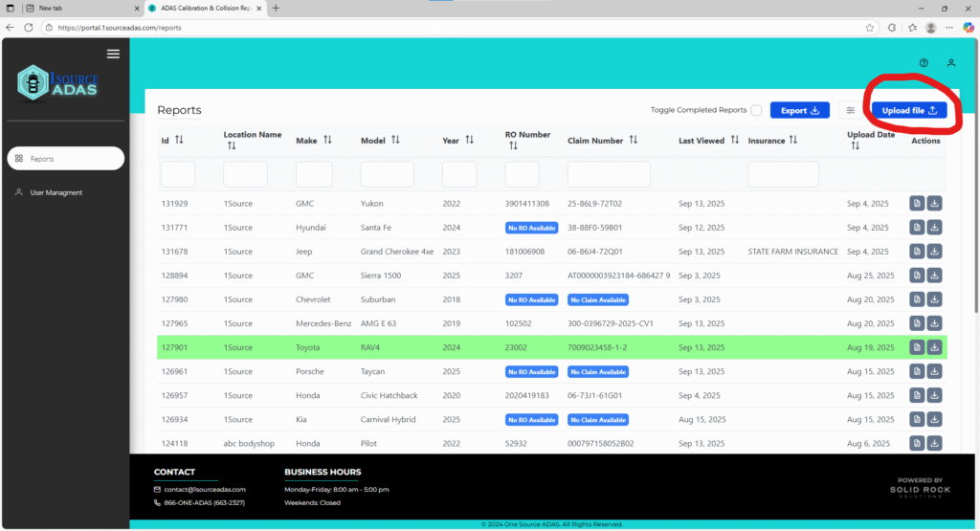Go back in browser
Viewport: 980px width, 531px height.
coord(10,28)
